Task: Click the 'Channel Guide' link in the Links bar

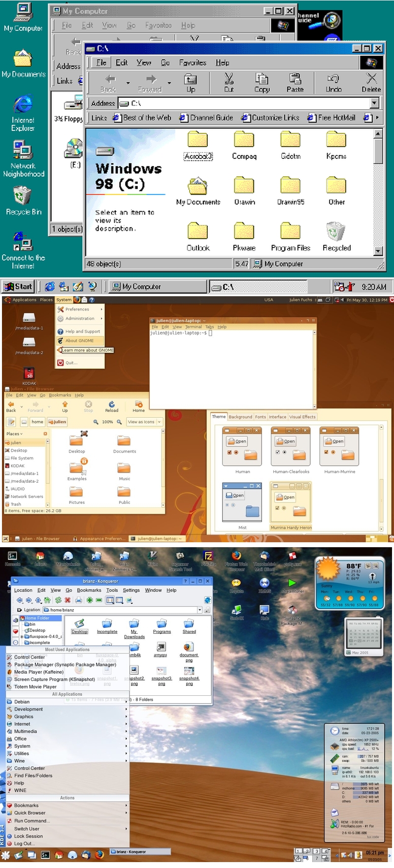Action: (x=206, y=118)
